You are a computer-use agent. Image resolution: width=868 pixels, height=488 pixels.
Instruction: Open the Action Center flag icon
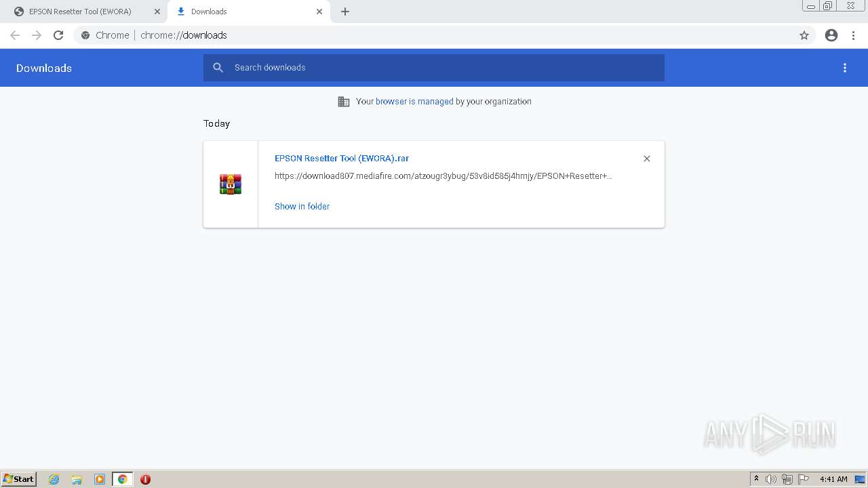click(804, 479)
